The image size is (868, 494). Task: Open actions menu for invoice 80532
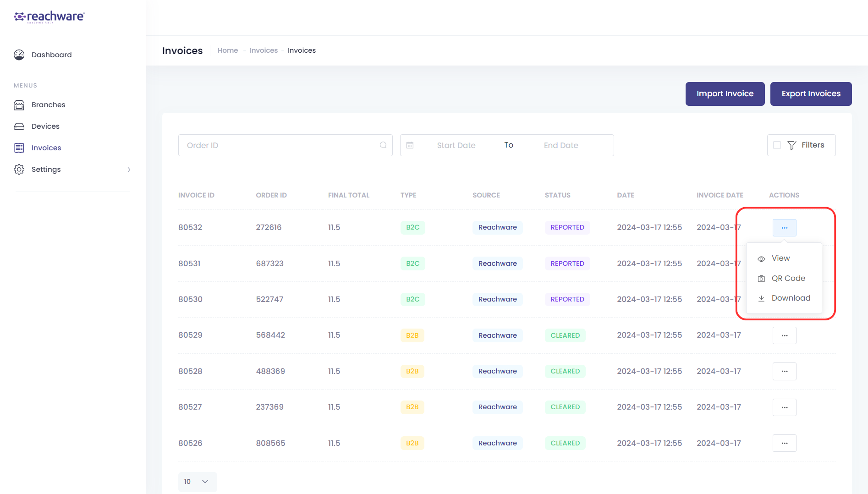(785, 228)
